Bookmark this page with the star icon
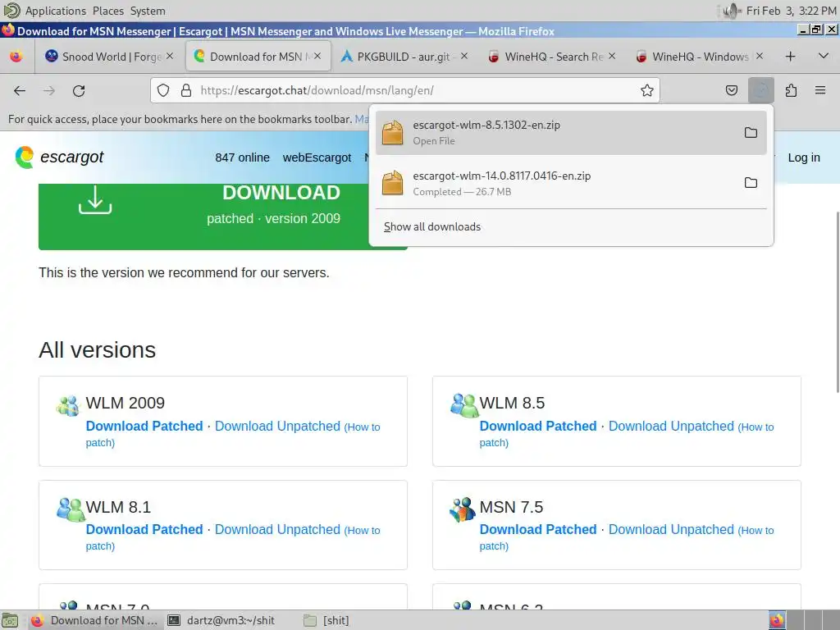The width and height of the screenshot is (840, 630). 646,90
